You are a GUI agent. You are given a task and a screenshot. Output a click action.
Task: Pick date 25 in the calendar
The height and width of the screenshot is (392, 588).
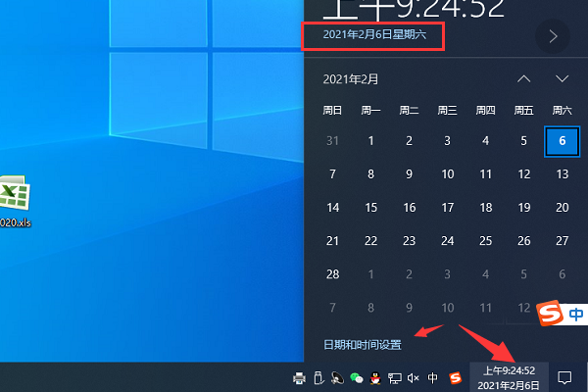tap(486, 241)
